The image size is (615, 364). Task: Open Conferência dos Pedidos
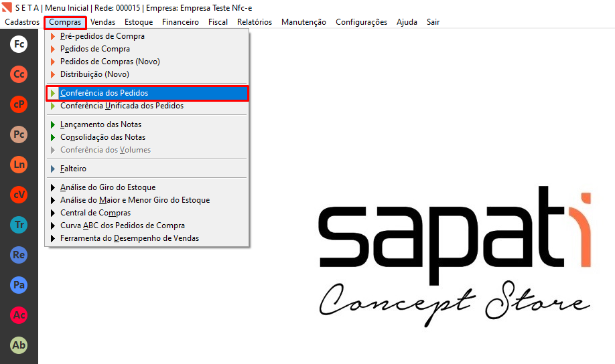(x=147, y=93)
